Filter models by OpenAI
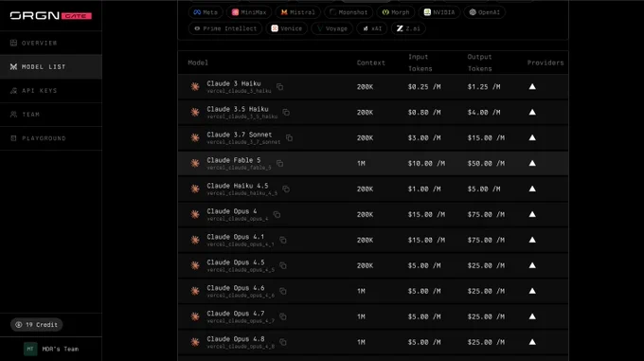 485,12
